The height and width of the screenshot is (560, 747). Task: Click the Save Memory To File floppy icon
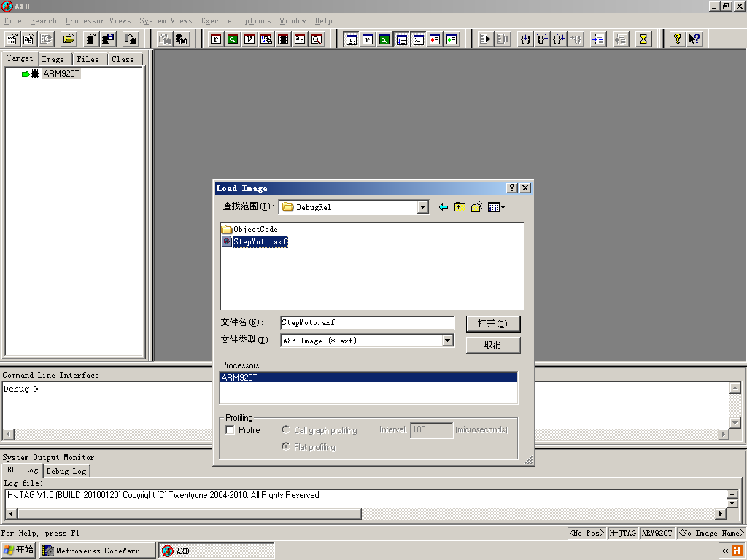[108, 39]
